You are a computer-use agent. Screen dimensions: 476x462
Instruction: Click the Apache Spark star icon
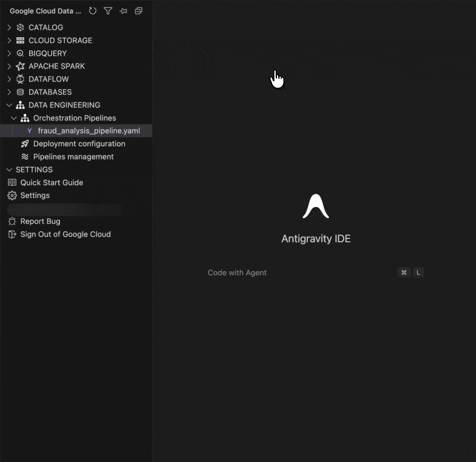click(21, 66)
